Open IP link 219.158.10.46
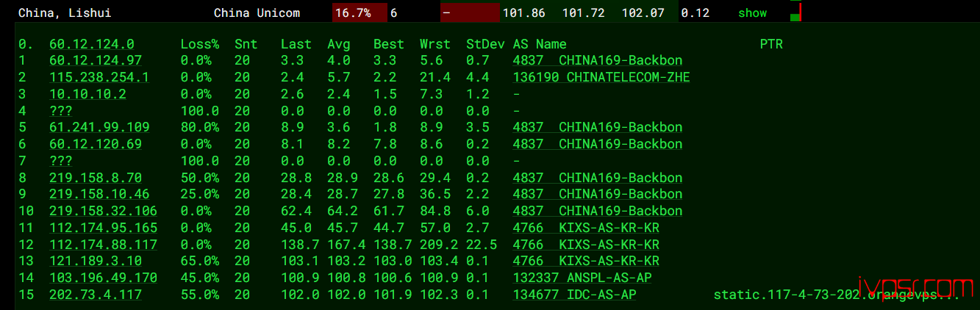Screen dimensions: 980x310 click(99, 194)
